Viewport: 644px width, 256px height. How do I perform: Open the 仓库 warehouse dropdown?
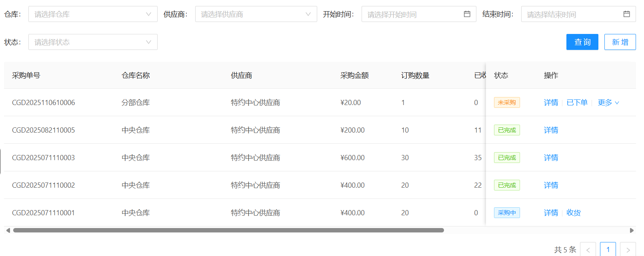pos(93,14)
